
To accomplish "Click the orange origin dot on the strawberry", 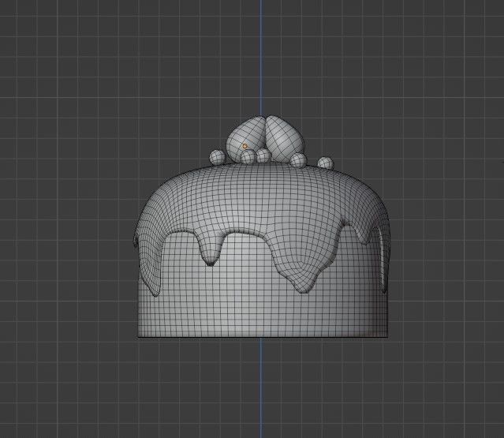I will coord(245,146).
